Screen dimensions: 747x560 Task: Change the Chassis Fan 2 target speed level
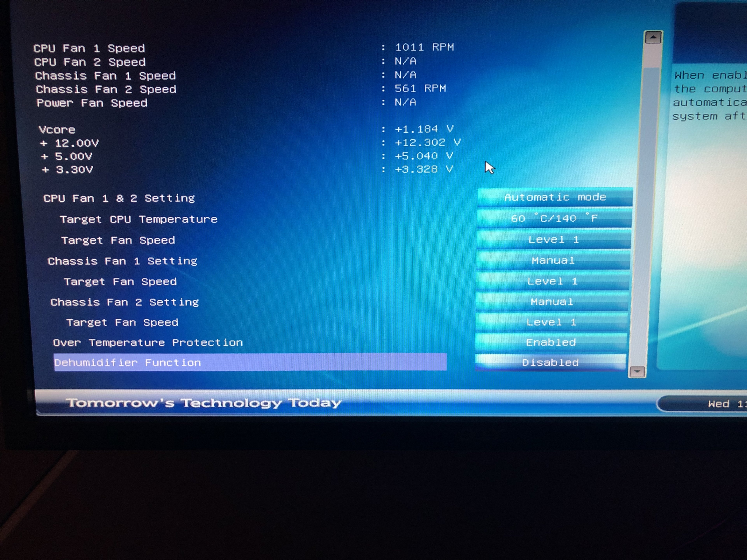551,322
